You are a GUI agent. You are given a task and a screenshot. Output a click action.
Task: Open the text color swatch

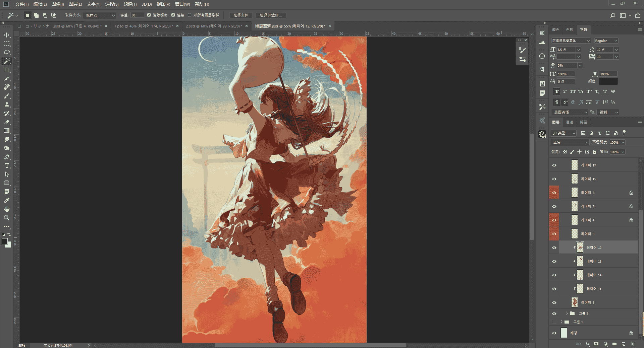coord(608,81)
